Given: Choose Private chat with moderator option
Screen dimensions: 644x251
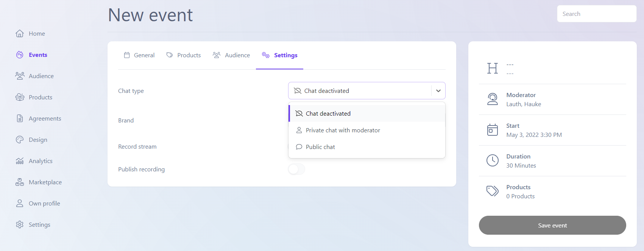Looking at the screenshot, I should click(367, 130).
